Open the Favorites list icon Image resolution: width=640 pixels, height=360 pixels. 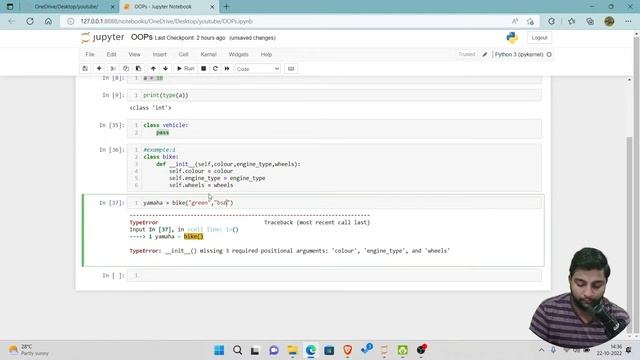(x=571, y=21)
